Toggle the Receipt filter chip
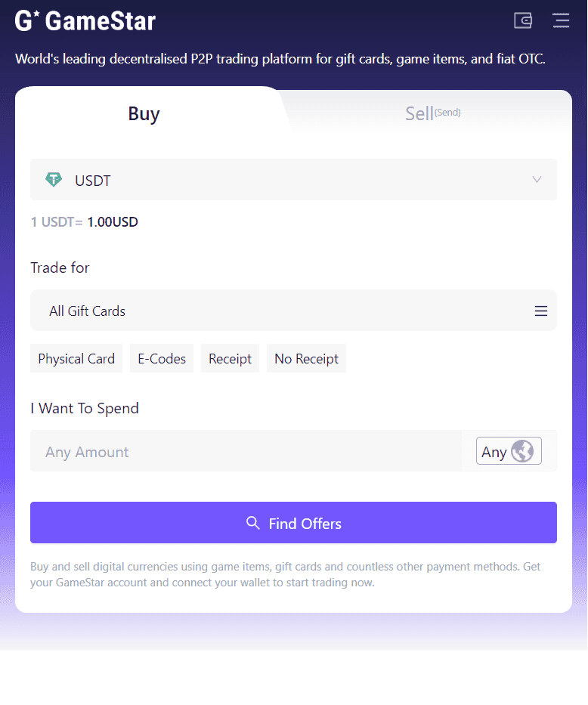 (x=231, y=358)
